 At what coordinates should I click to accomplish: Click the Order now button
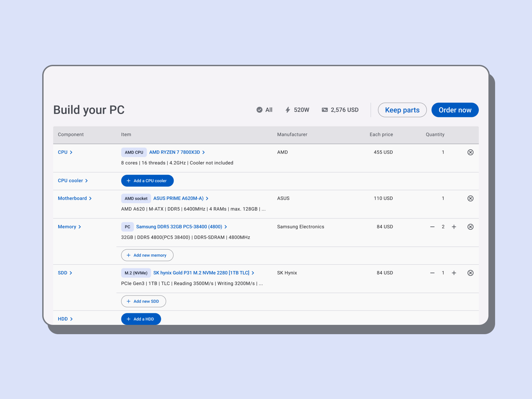point(455,110)
